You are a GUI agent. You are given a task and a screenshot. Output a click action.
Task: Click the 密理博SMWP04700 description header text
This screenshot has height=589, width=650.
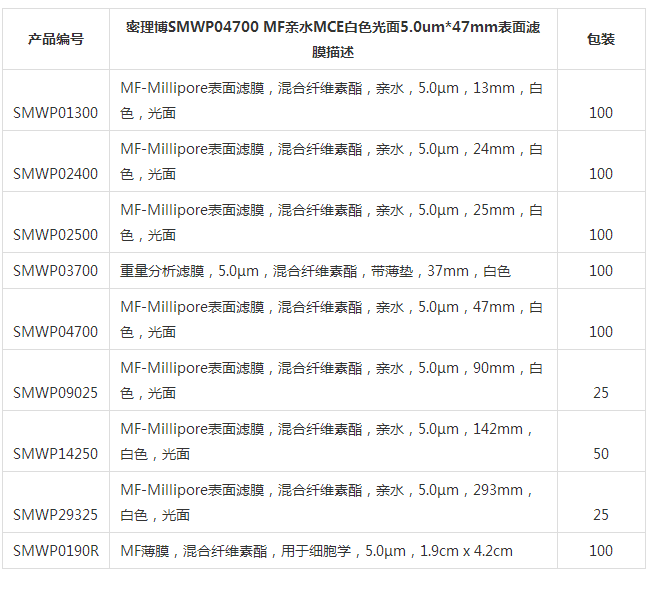pos(333,39)
